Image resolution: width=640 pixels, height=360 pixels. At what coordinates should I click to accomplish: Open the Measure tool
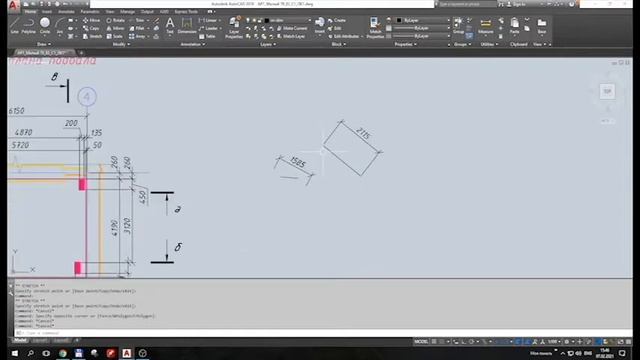click(x=485, y=26)
